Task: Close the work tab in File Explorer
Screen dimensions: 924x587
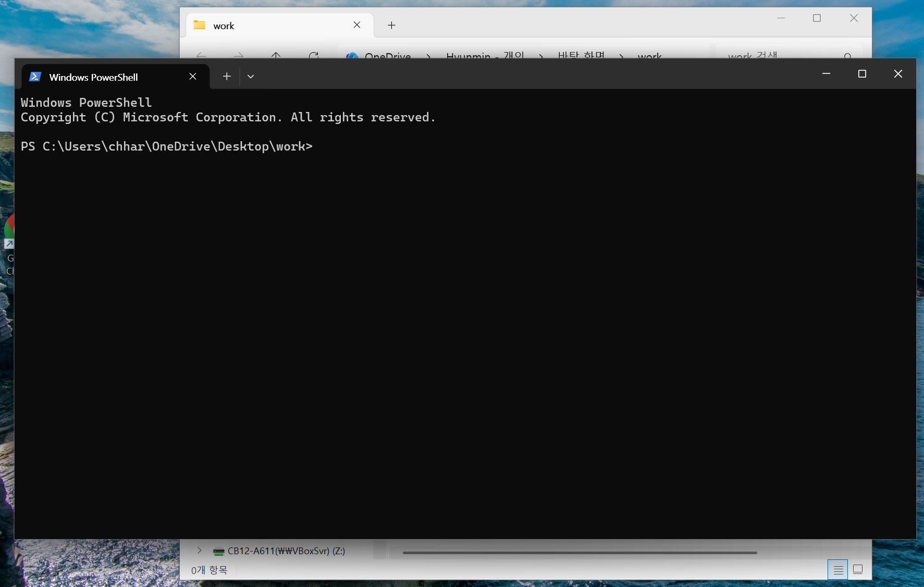Action: coord(357,25)
